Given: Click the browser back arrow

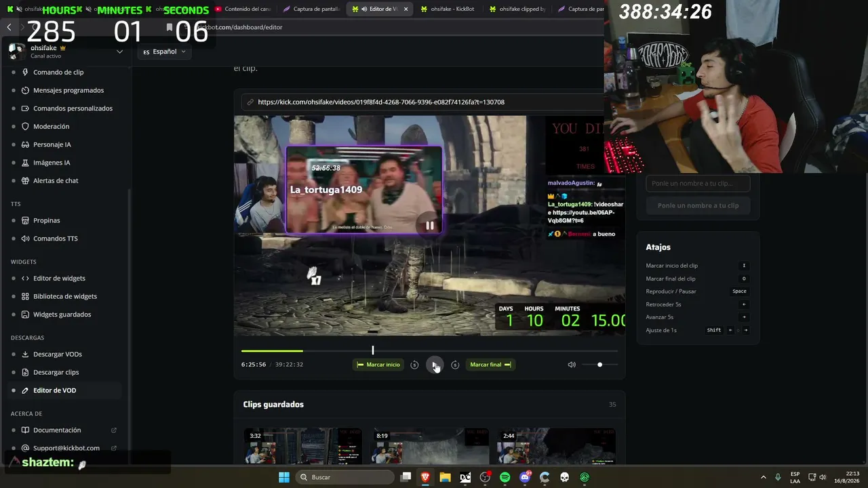Looking at the screenshot, I should pyautogui.click(x=9, y=27).
